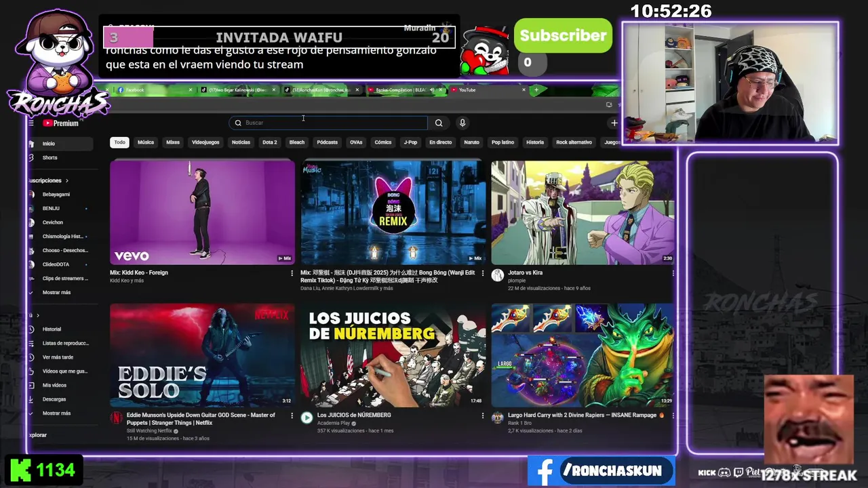The image size is (868, 488).
Task: Open Mis videos in sidebar
Action: click(60, 385)
